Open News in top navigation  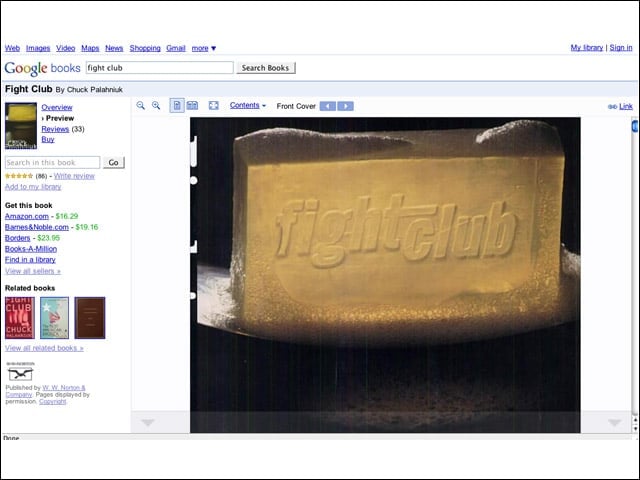114,48
